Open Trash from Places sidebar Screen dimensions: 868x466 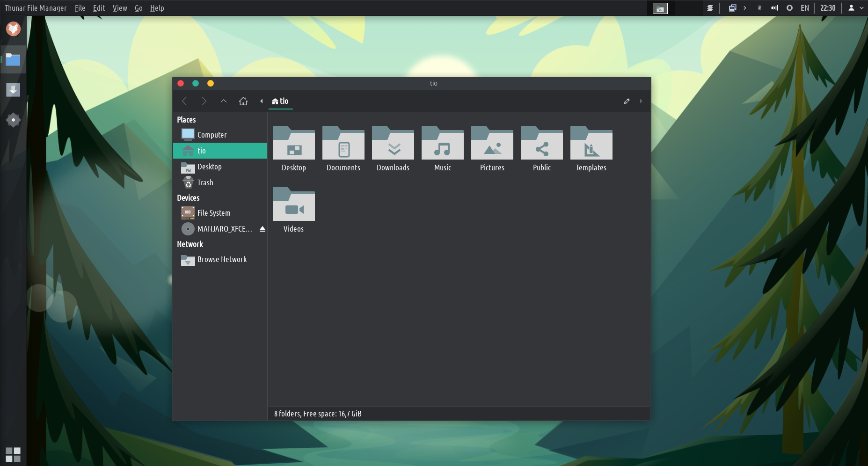(x=205, y=182)
